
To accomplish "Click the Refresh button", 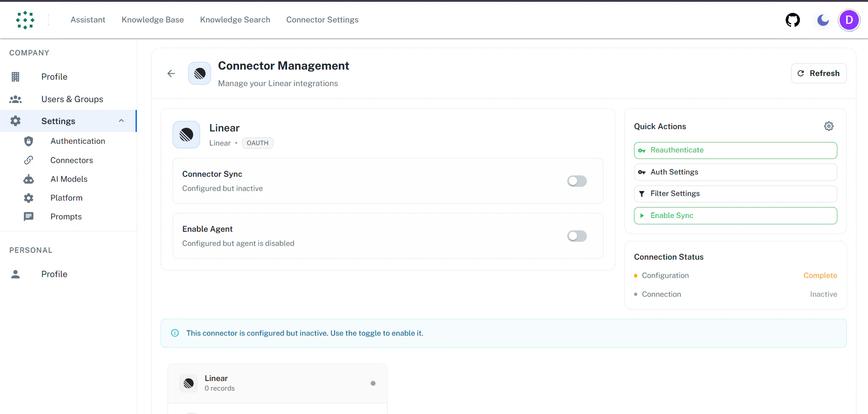I will (819, 73).
